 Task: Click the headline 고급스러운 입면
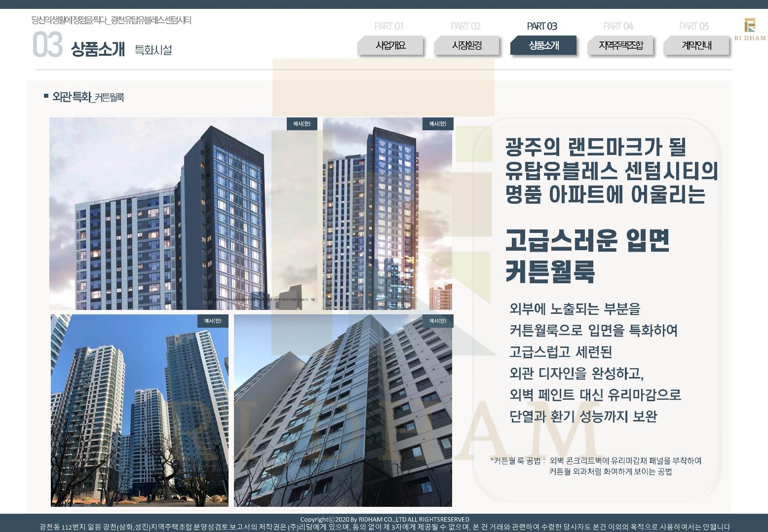click(587, 240)
